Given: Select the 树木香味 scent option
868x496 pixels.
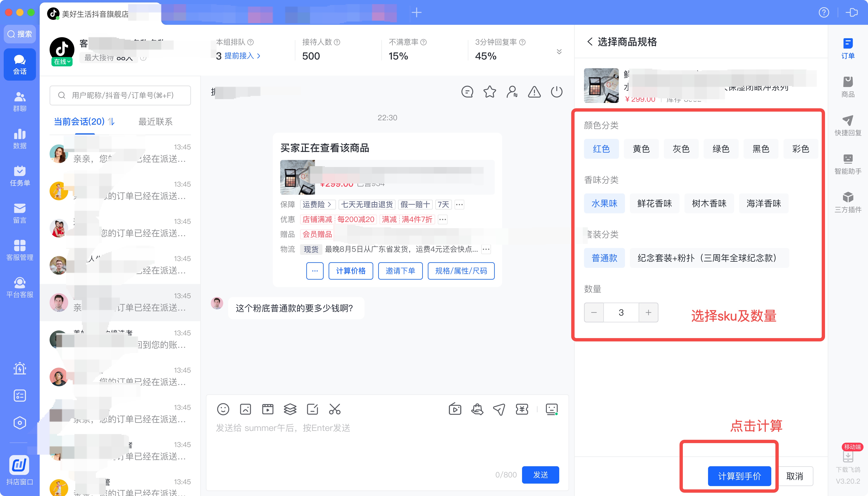Looking at the screenshot, I should click(x=709, y=203).
